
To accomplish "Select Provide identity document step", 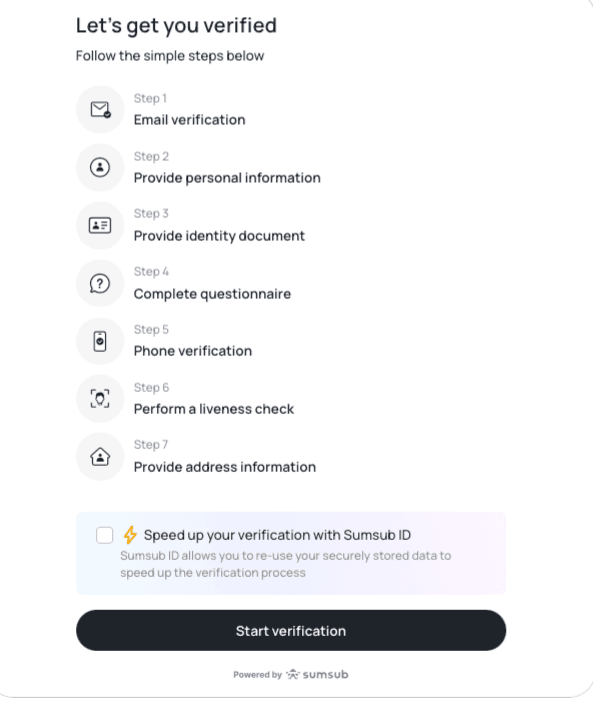I will pos(219,236).
